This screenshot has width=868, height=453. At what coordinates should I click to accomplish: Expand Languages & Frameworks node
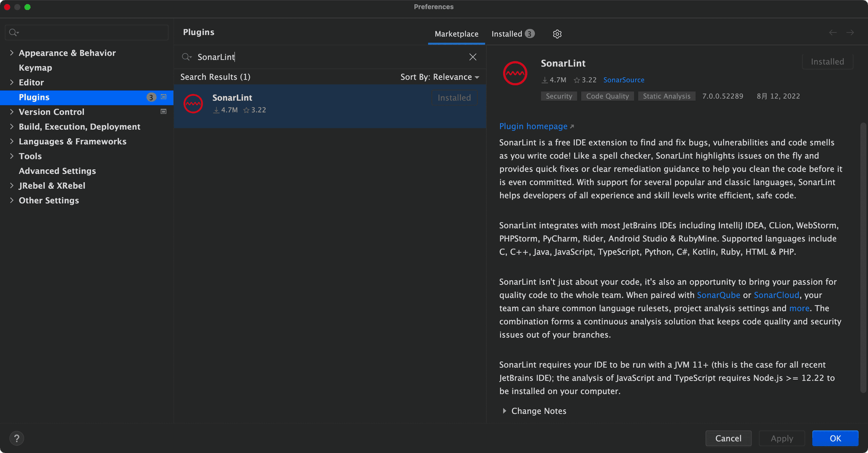(12, 142)
